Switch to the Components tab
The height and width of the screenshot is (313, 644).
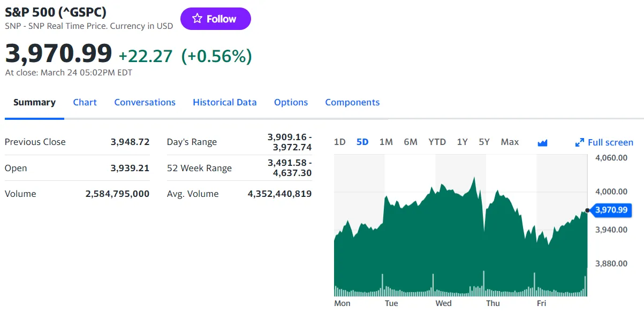(x=352, y=102)
